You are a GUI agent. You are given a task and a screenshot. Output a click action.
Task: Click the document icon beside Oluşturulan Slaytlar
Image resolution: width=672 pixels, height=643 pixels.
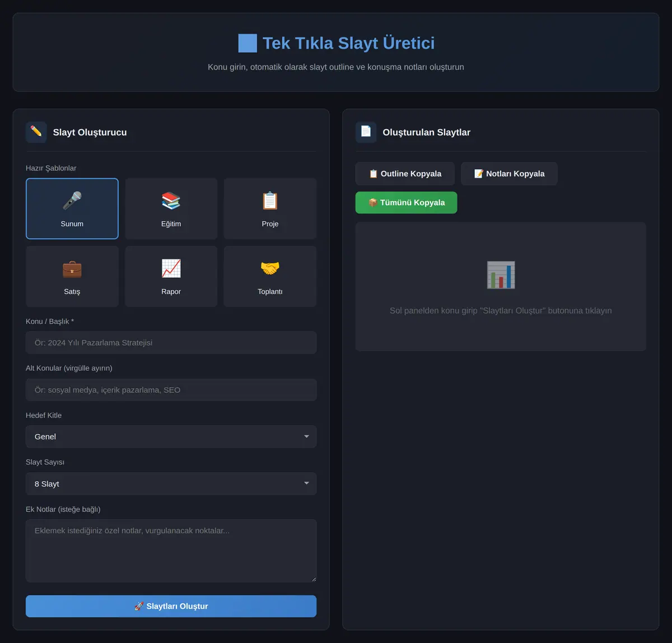(x=366, y=132)
